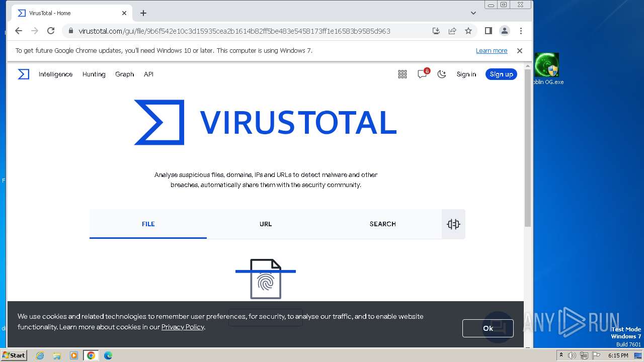Click the Sign up button
This screenshot has height=362, width=644.
point(501,74)
